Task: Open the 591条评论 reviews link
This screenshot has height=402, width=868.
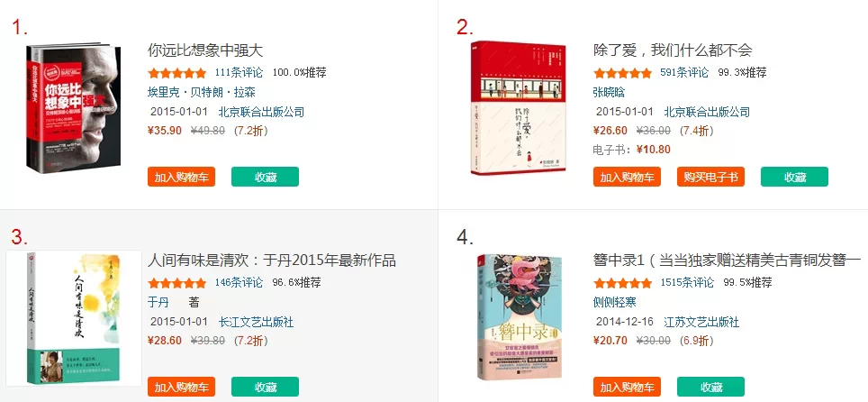Action: click(x=684, y=72)
